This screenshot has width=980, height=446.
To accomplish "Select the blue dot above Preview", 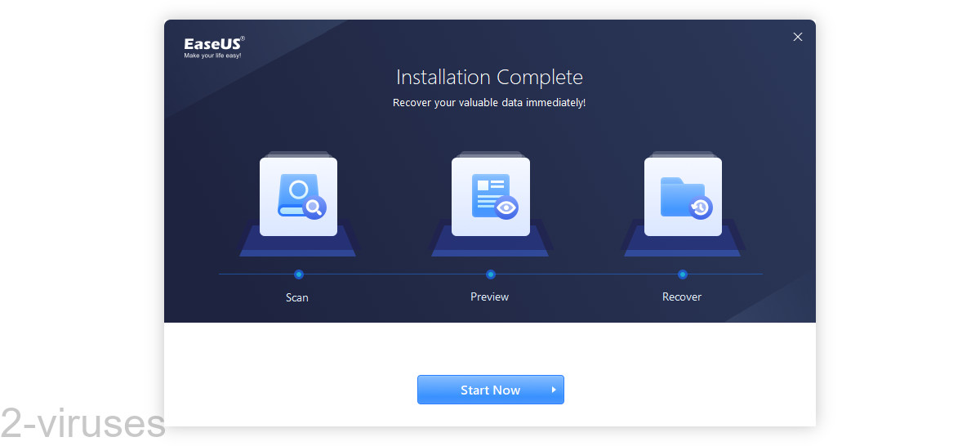I will pyautogui.click(x=491, y=274).
